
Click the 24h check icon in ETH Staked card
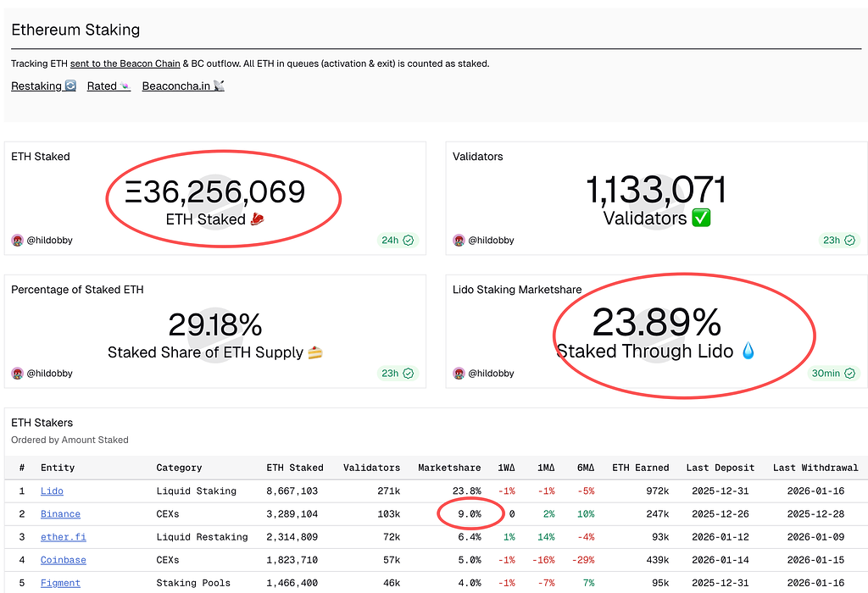click(409, 241)
